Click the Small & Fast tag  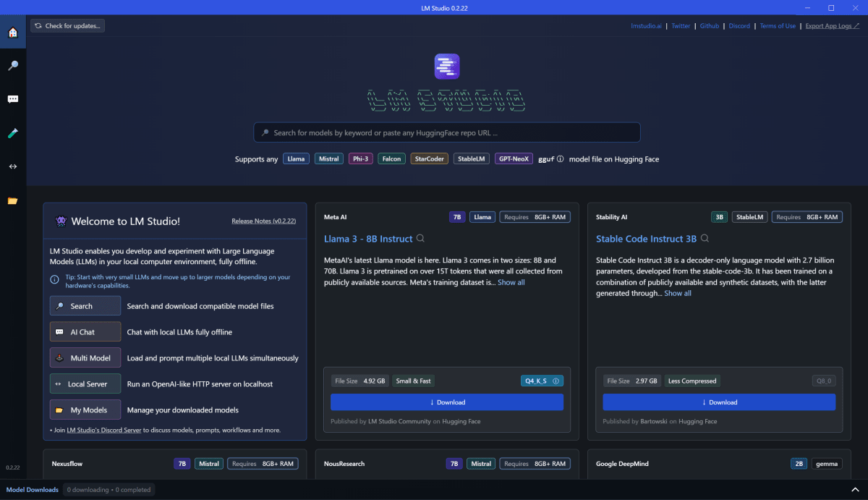414,381
